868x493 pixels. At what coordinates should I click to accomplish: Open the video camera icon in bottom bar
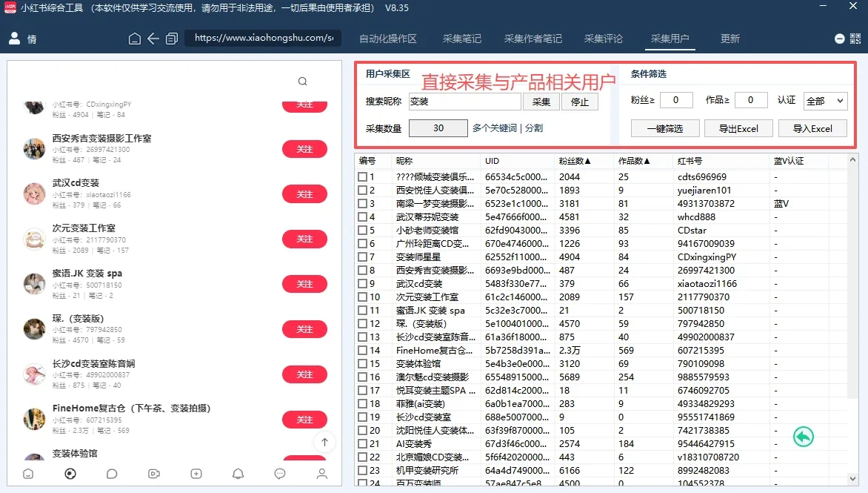(x=154, y=474)
